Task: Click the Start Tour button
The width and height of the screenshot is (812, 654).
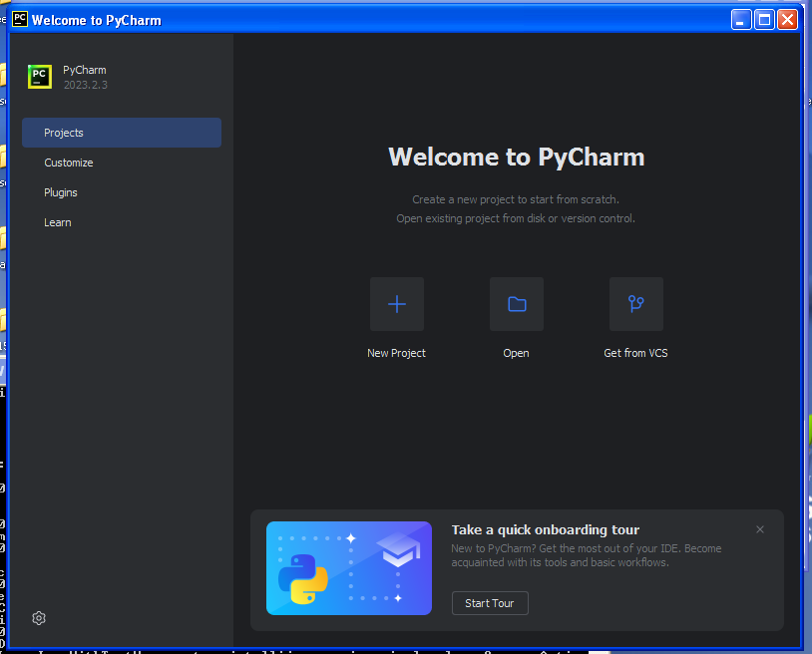Action: (490, 603)
